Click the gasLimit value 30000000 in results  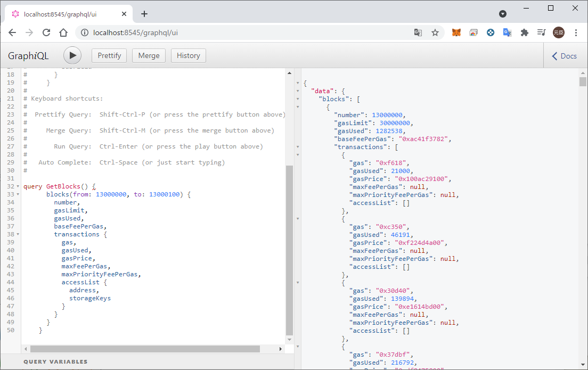point(395,123)
